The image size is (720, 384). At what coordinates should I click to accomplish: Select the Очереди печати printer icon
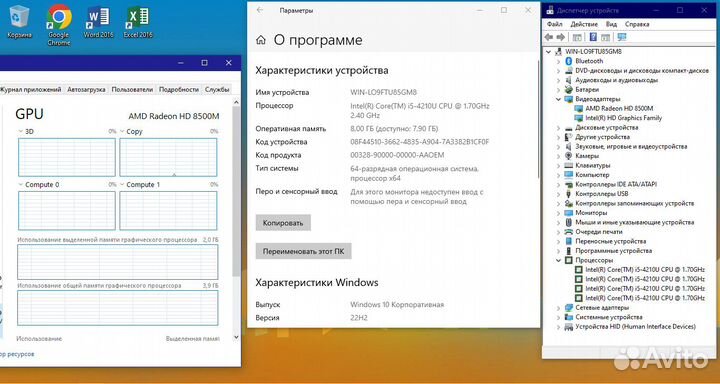[568, 232]
